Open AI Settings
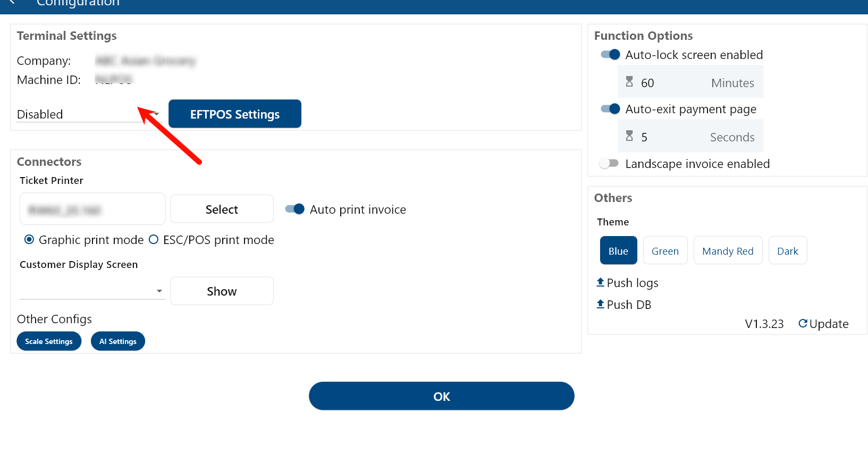 (118, 341)
